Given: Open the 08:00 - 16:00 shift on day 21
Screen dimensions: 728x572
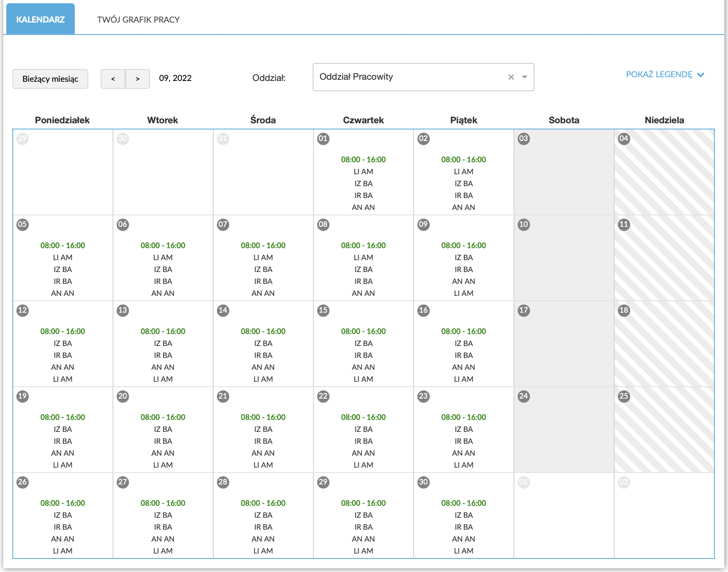Looking at the screenshot, I should point(263,417).
